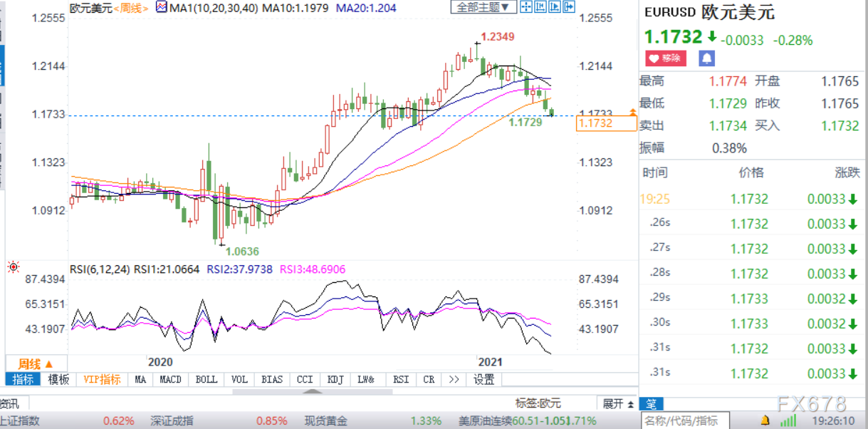The image size is (868, 429).
Task: Click the RSI indicator settings icon
Action: (12, 268)
